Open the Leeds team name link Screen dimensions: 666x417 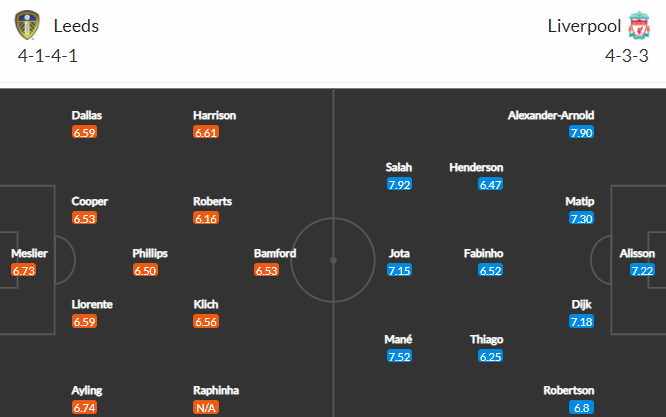[76, 26]
